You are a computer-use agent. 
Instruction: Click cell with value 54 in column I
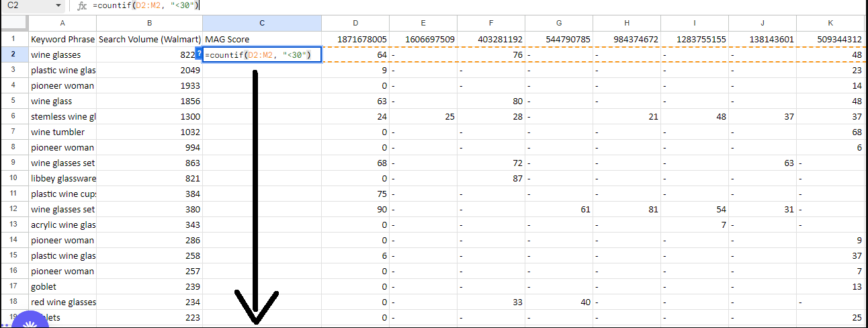[695, 209]
